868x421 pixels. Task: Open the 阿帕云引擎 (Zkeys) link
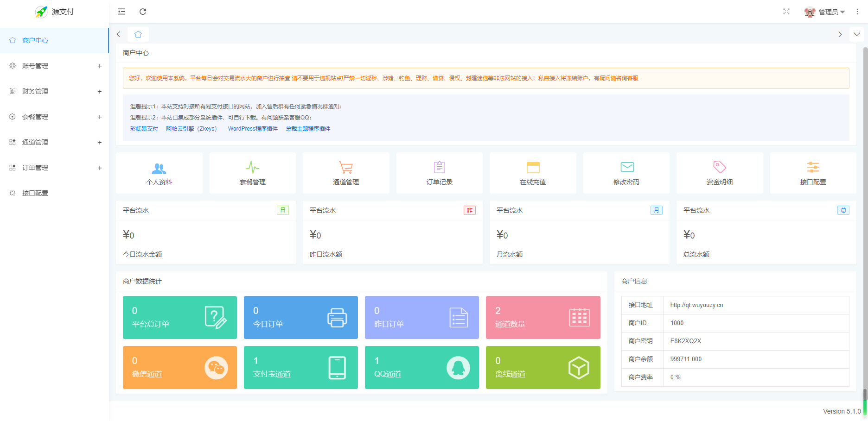click(191, 129)
